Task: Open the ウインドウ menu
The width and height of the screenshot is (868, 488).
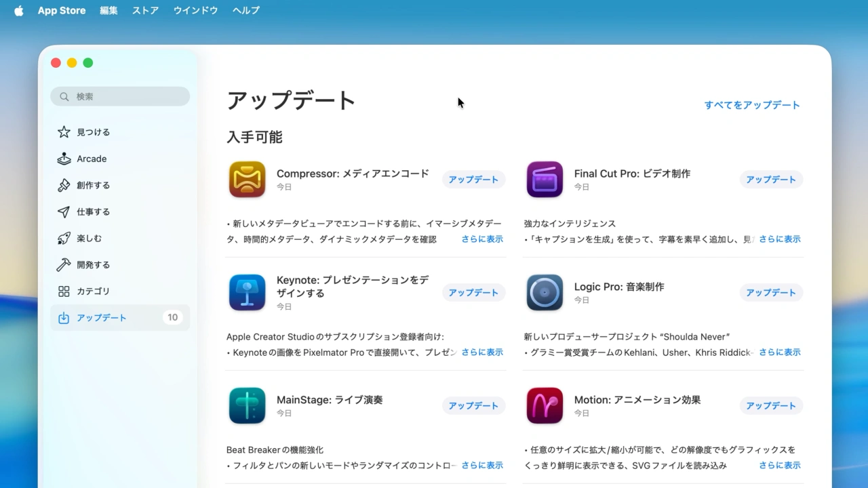Action: [x=195, y=11]
